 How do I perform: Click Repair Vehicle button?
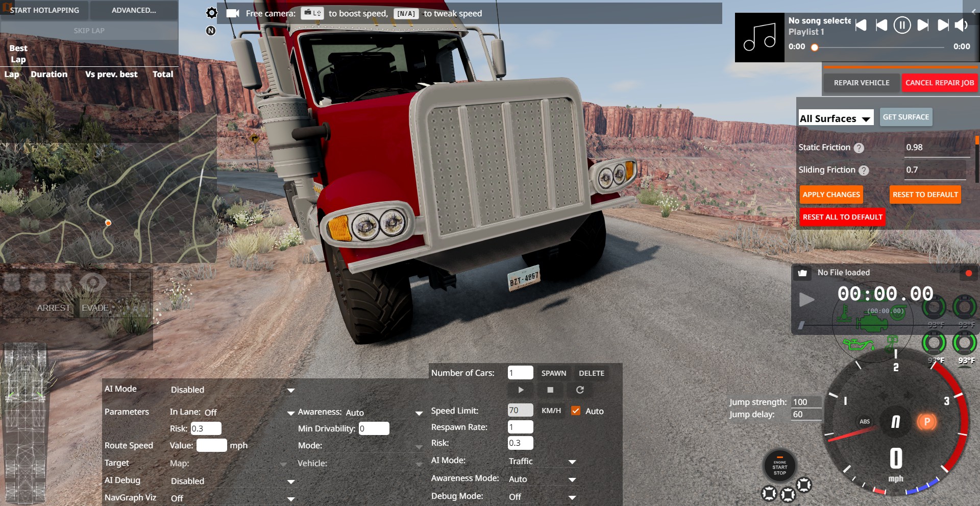click(862, 83)
